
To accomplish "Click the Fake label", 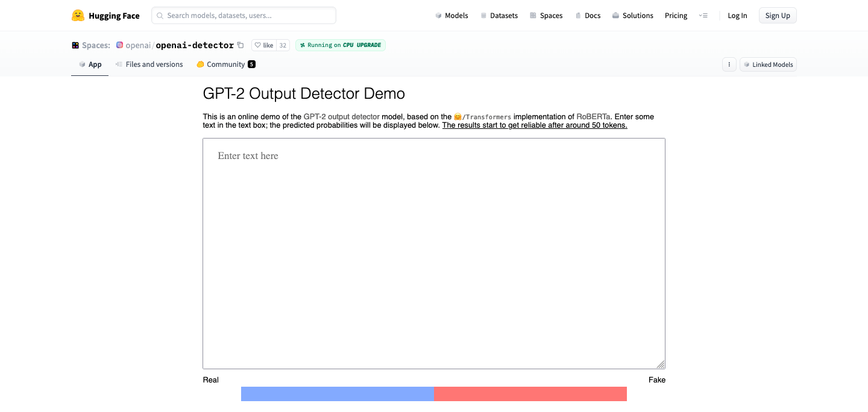I will [x=657, y=380].
